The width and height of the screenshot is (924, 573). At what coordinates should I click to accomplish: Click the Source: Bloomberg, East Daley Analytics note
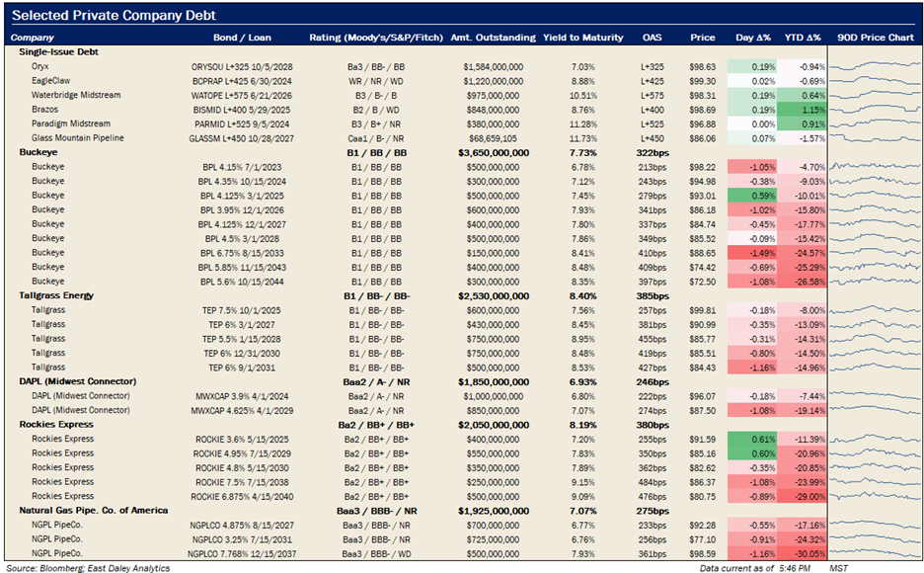point(88,568)
